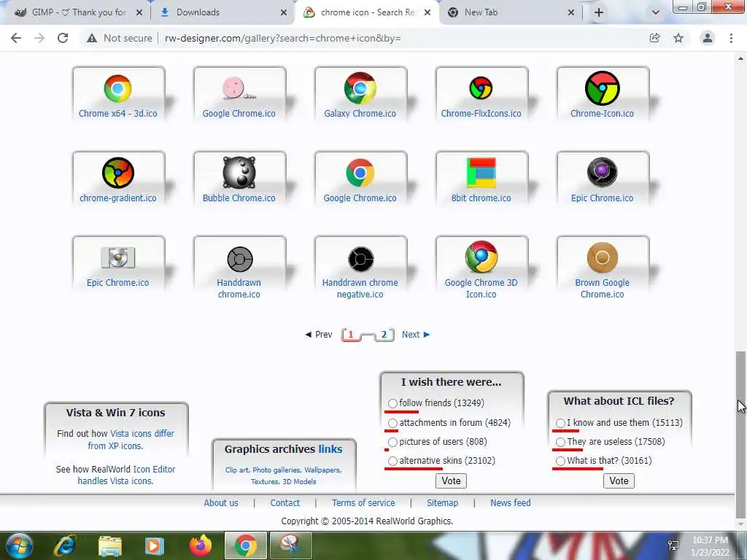Switch to the GIMP Thank you tab
Screen dimensions: 747x560
[x=79, y=12]
